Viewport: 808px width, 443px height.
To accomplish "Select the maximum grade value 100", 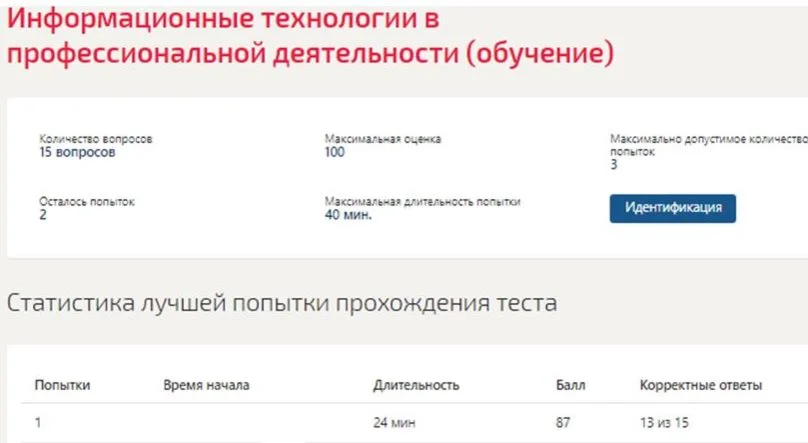I will pyautogui.click(x=335, y=153).
